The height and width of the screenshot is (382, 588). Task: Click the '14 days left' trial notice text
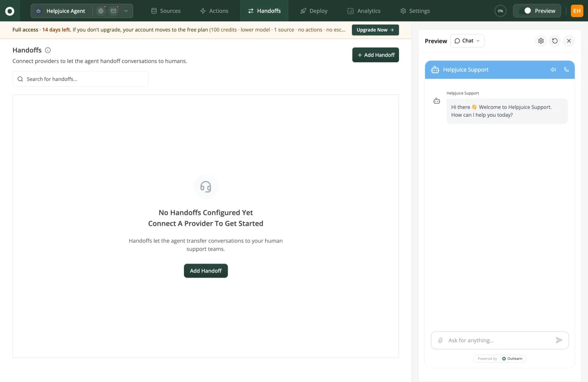coord(56,30)
